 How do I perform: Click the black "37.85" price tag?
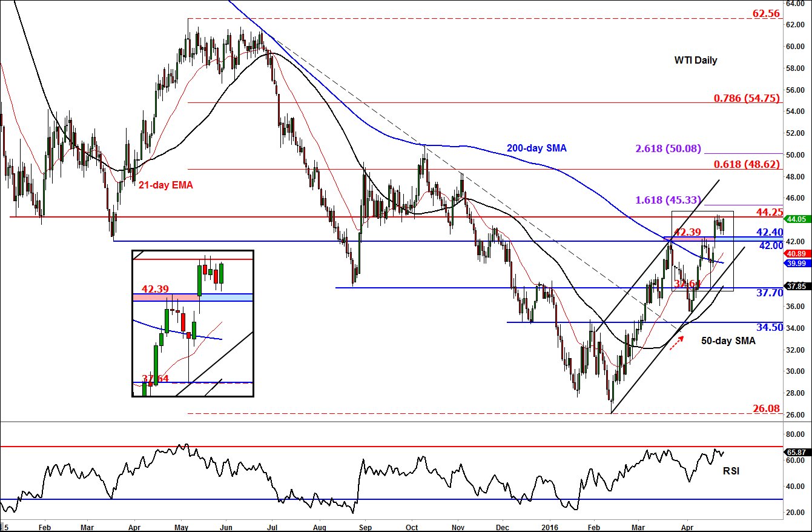coord(797,286)
